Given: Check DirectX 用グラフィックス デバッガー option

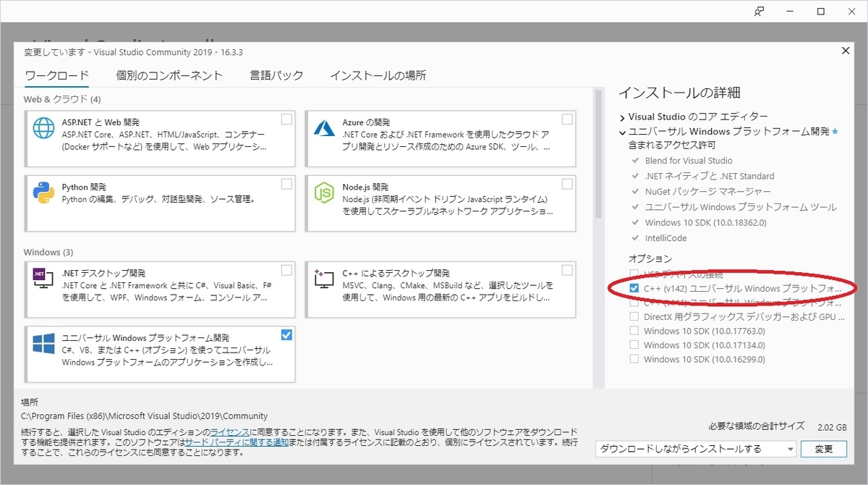Looking at the screenshot, I should tap(634, 317).
